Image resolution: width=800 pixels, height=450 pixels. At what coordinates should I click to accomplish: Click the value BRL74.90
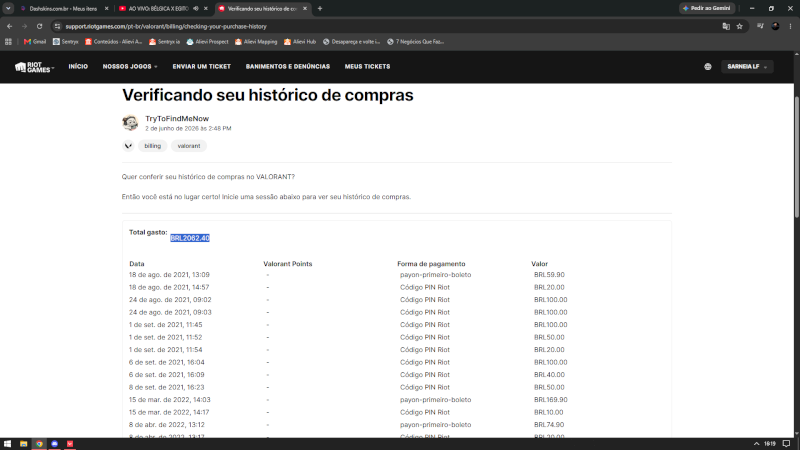[549, 424]
